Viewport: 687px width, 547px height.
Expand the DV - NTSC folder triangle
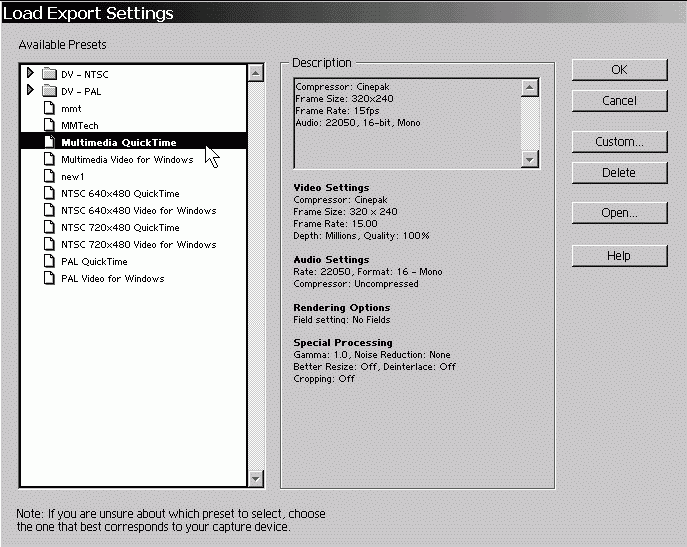(x=30, y=73)
